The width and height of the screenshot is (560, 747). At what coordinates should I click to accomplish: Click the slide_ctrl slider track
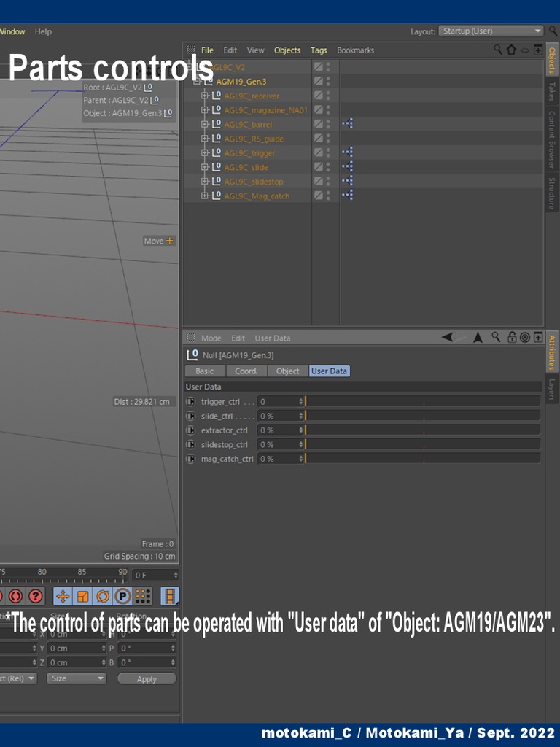[423, 416]
